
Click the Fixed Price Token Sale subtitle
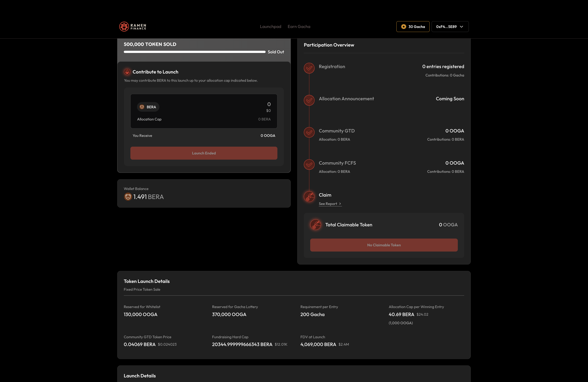point(142,289)
